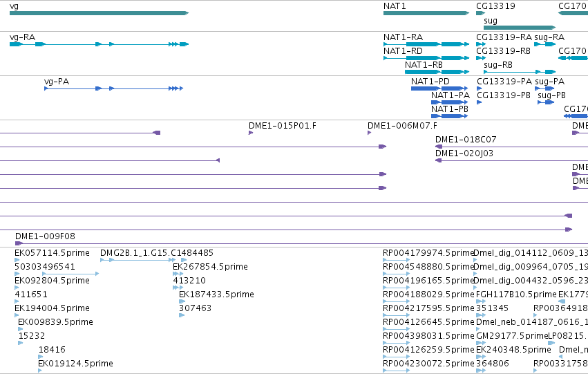Select the EK267854.5prime EST label
This screenshot has height=374, width=588.
[210, 267]
